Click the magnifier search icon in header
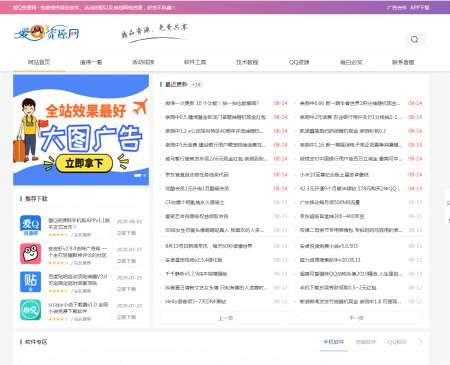450x365 pixels. coord(414,39)
